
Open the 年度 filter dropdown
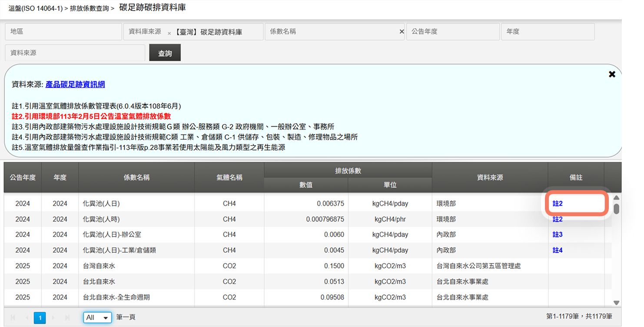[548, 32]
